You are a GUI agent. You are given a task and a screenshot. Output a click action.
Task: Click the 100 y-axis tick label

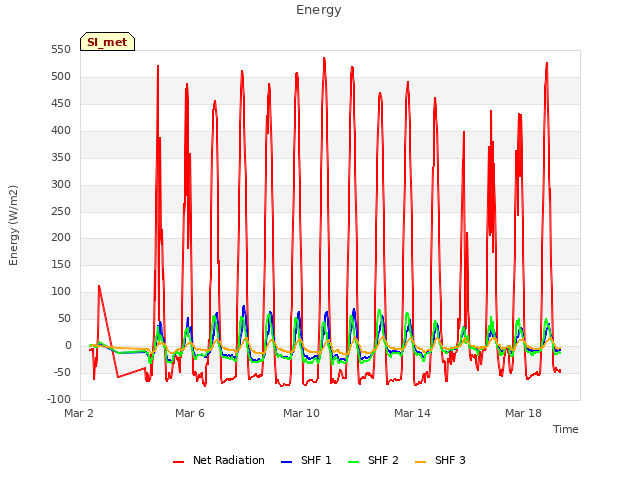point(61,291)
